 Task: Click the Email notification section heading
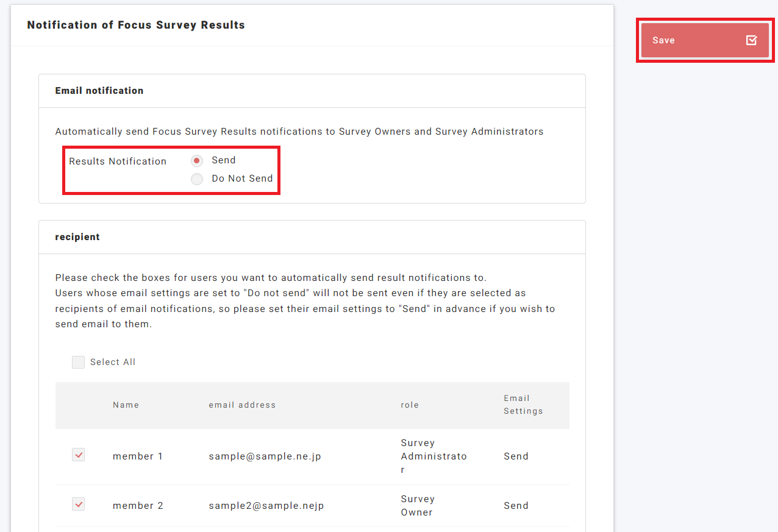point(99,91)
